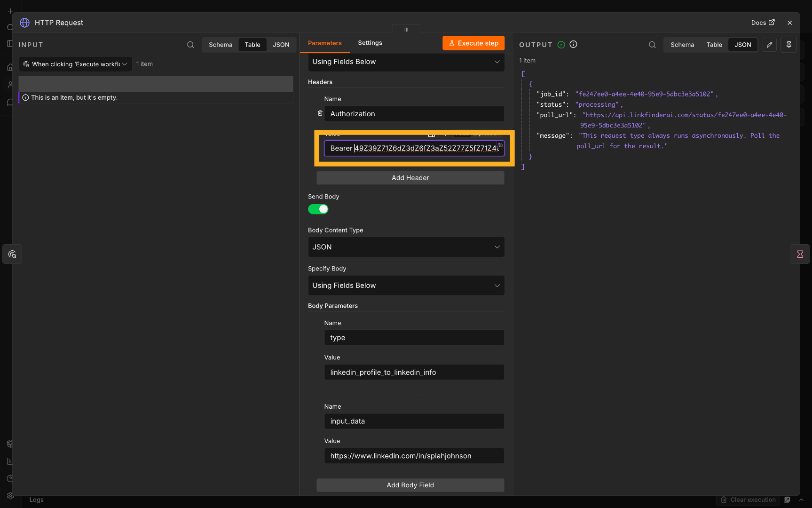Click the poll_url value in output

[683, 120]
